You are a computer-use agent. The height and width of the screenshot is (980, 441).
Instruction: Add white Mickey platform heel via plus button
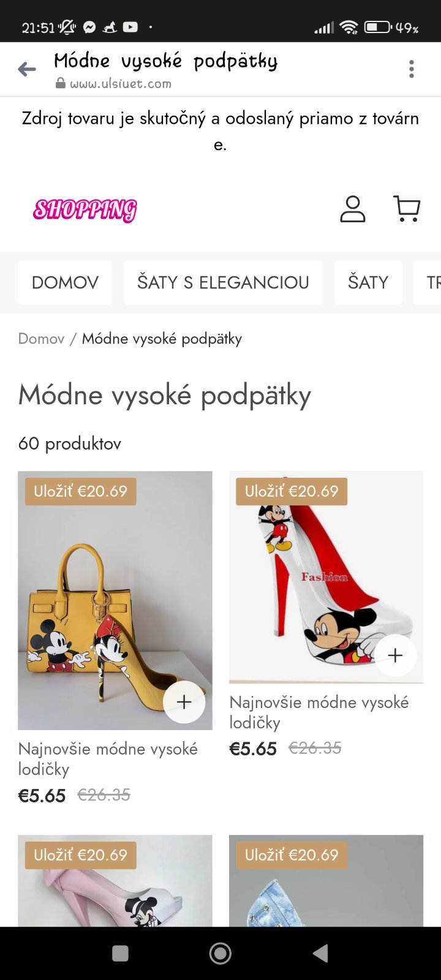(x=395, y=655)
